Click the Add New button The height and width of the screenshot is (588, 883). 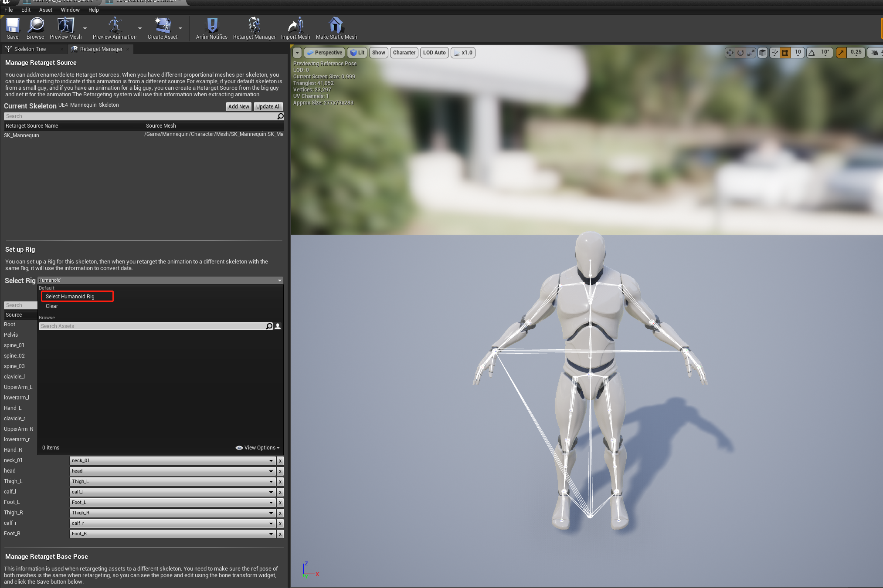(238, 107)
